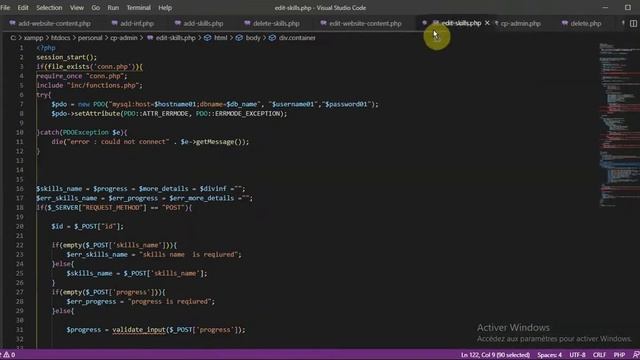Screen dimensions: 640x360
Task: Close the edit-skills.php tab
Action: tap(487, 23)
